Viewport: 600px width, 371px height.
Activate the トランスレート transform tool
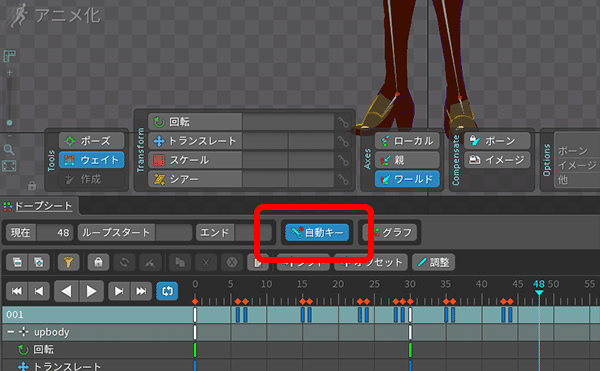195,141
